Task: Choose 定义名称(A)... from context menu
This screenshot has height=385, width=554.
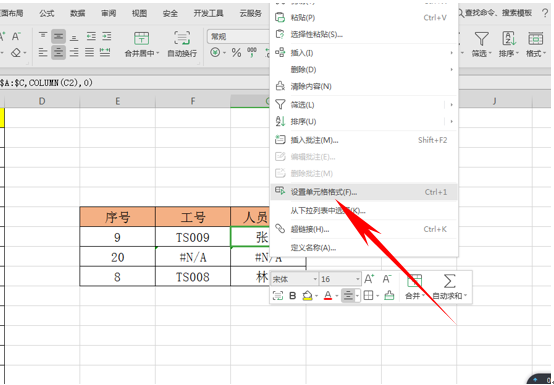Action: (364, 248)
